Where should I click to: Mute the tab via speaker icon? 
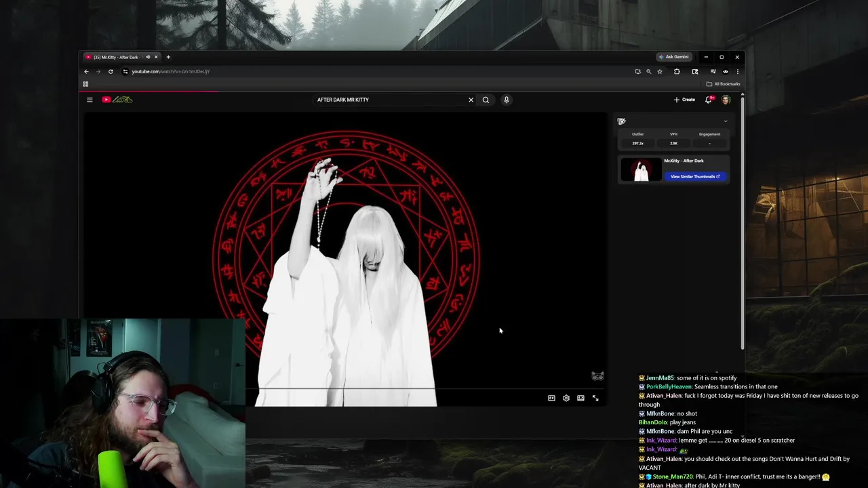pyautogui.click(x=148, y=57)
